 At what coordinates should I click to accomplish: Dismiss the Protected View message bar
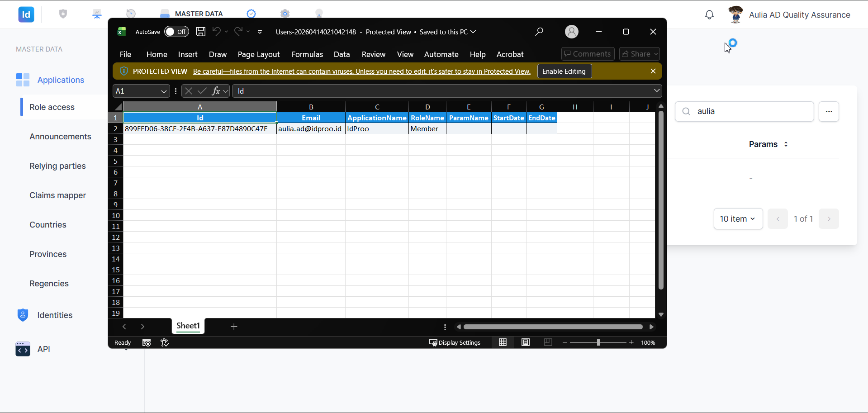(653, 71)
